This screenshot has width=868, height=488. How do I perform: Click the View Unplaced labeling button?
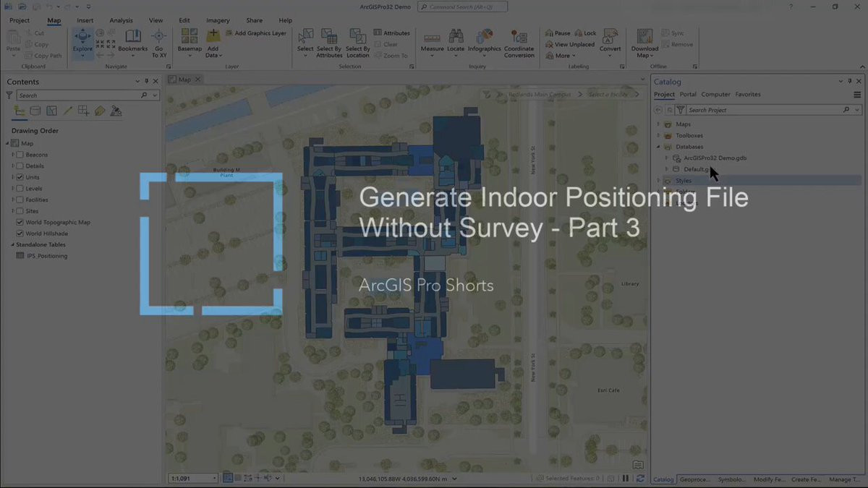(x=570, y=44)
